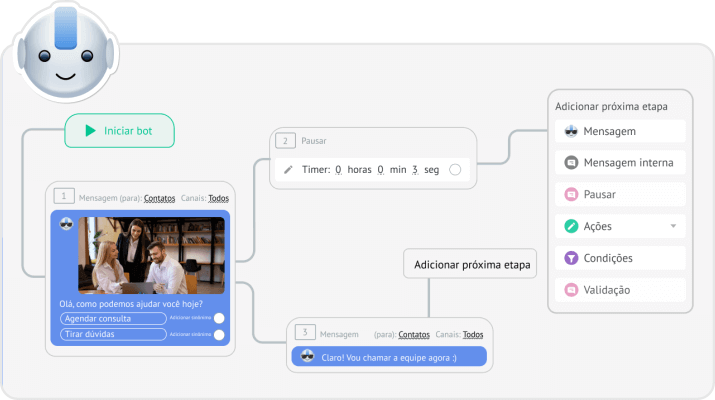This screenshot has height=400, width=715.
Task: Click the pencil edit icon beside Timer
Action: 288,170
